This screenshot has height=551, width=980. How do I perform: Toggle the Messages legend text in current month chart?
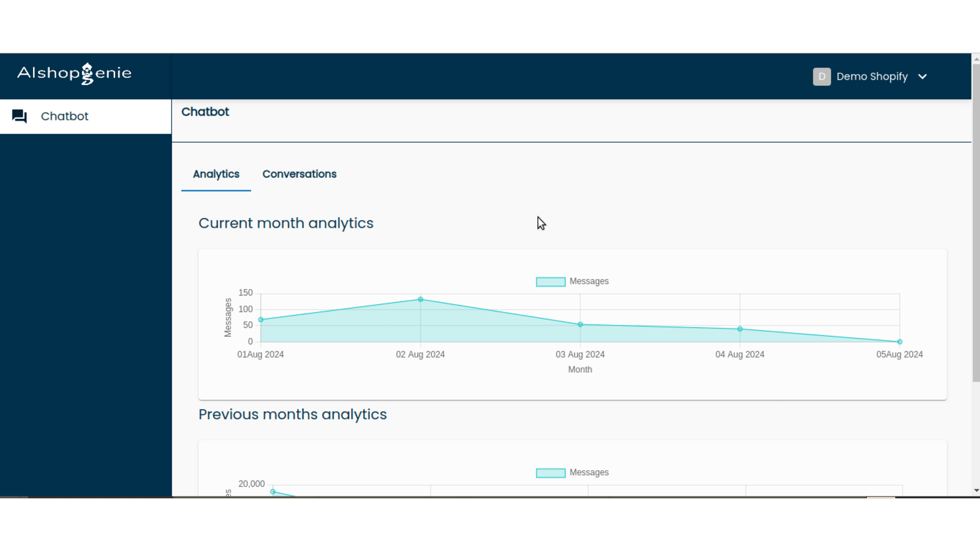pyautogui.click(x=589, y=282)
